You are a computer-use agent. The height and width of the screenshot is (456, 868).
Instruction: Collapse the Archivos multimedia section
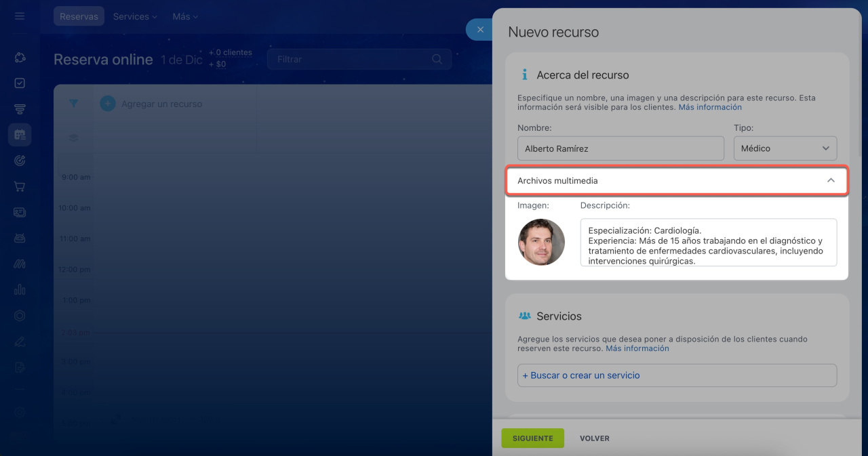point(830,181)
